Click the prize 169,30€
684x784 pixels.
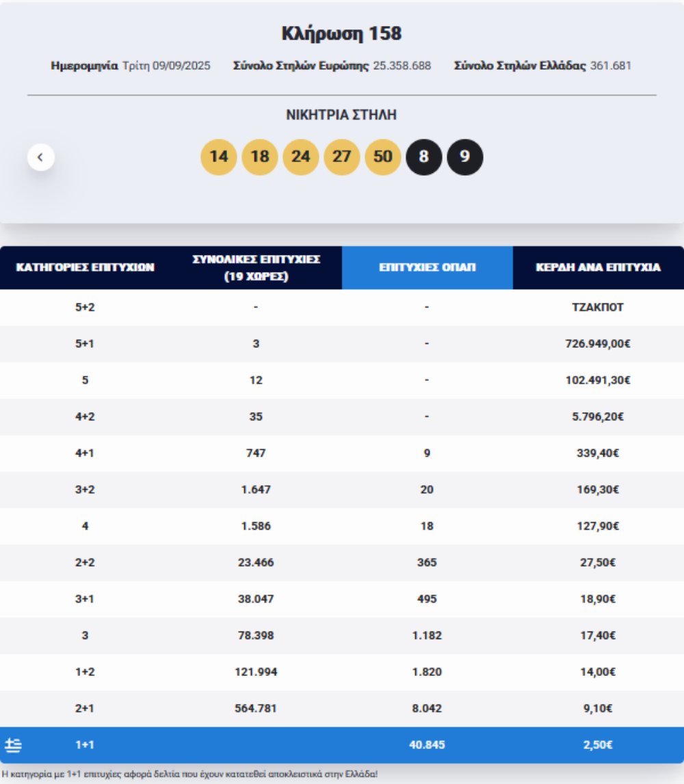598,490
